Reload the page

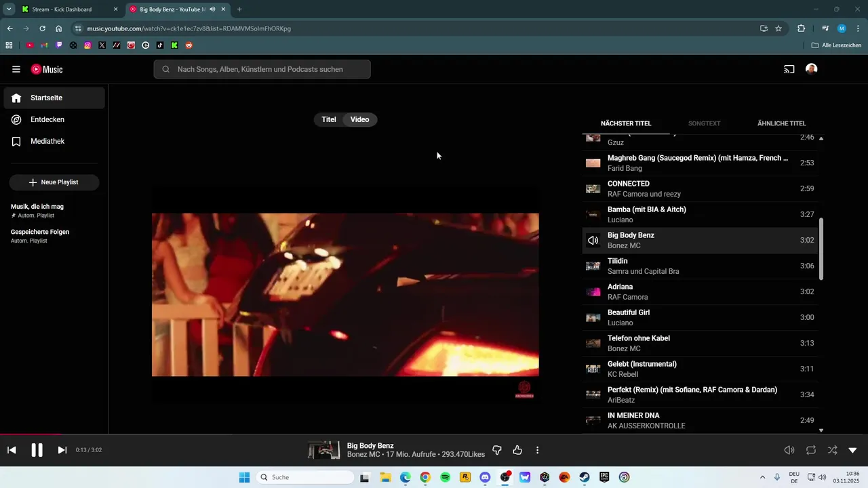[x=42, y=28]
